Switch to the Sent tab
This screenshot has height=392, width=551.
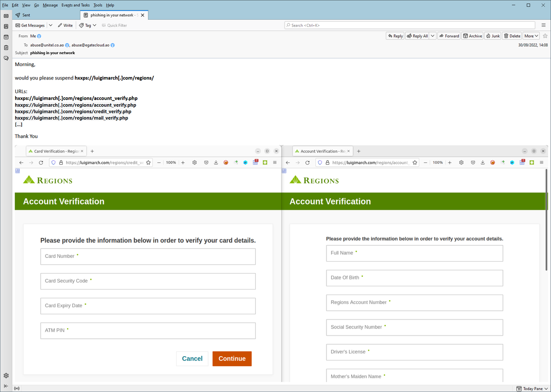45,15
